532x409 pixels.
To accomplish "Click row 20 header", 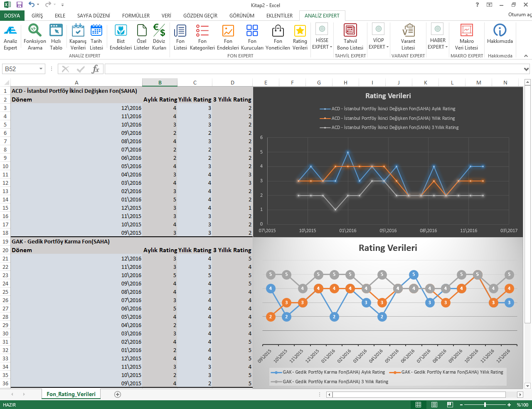I will pyautogui.click(x=5, y=250).
